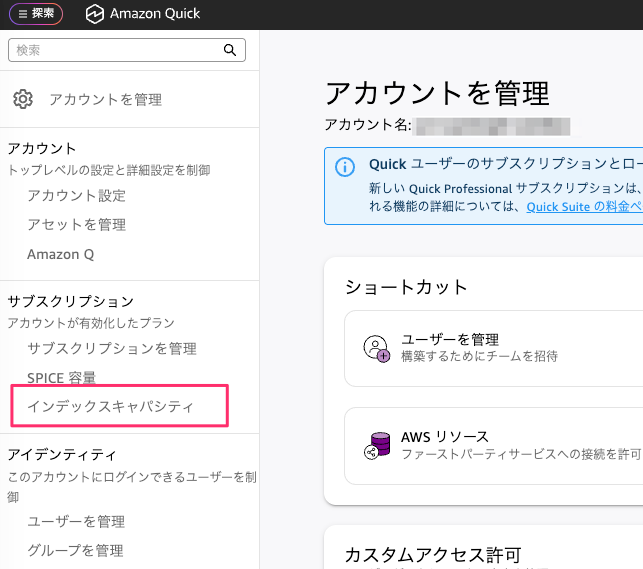
Task: Open the 探索 hamburger menu button
Action: (x=36, y=14)
